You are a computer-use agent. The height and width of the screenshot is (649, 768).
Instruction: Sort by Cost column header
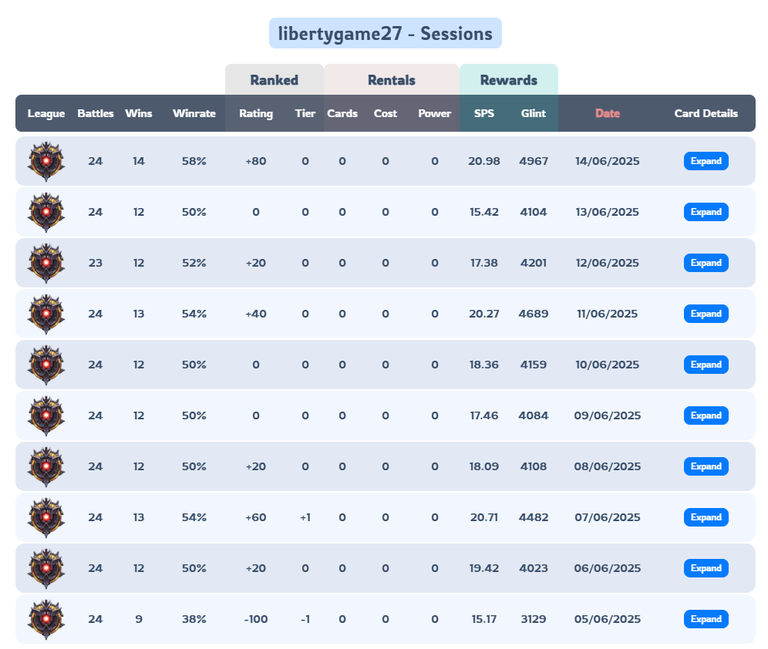click(x=385, y=114)
